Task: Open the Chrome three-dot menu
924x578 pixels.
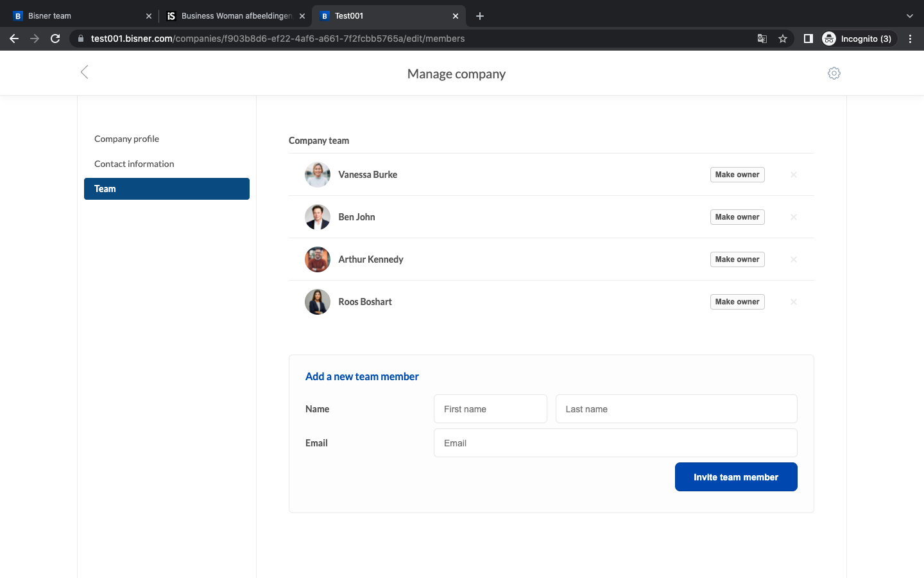Action: pyautogui.click(x=910, y=39)
